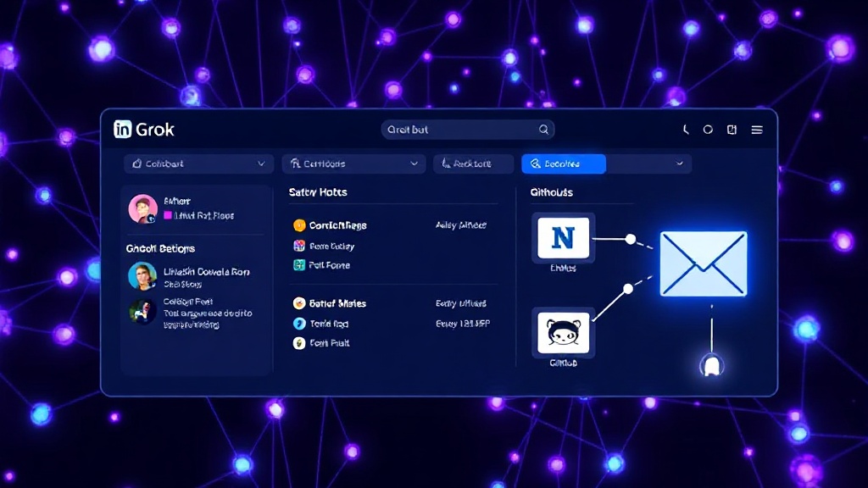
Task: Click the caption under the GitHub tile
Action: pyautogui.click(x=563, y=363)
